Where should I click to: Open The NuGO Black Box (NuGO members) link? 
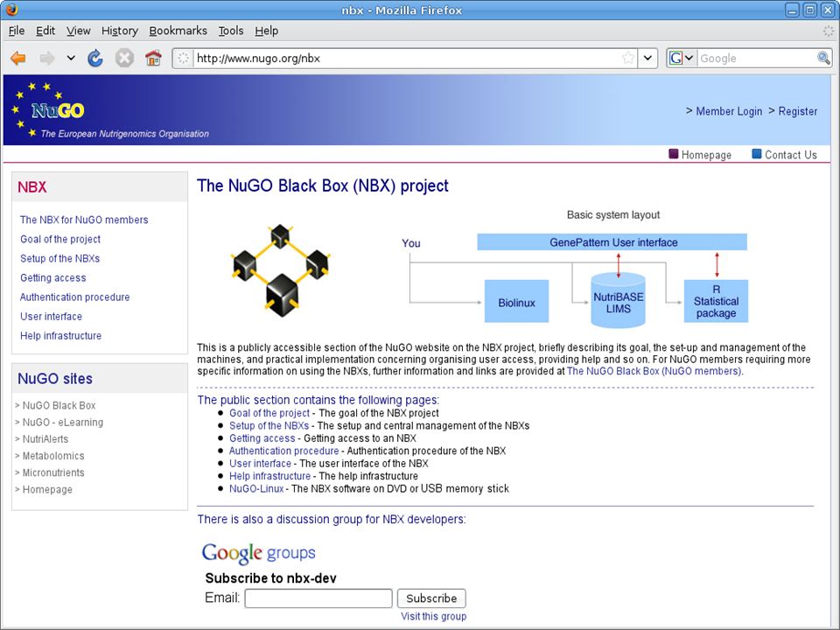click(654, 371)
